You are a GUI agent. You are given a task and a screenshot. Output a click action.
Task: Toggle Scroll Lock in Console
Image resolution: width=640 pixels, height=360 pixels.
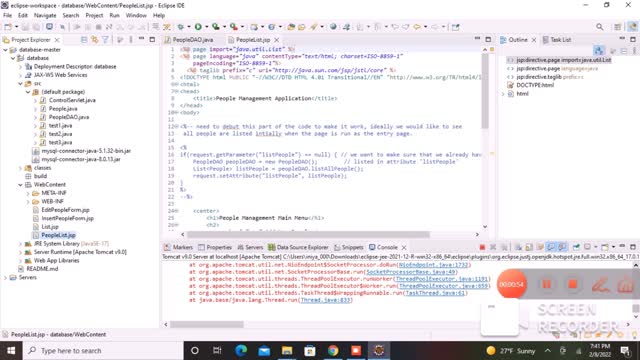click(x=529, y=247)
